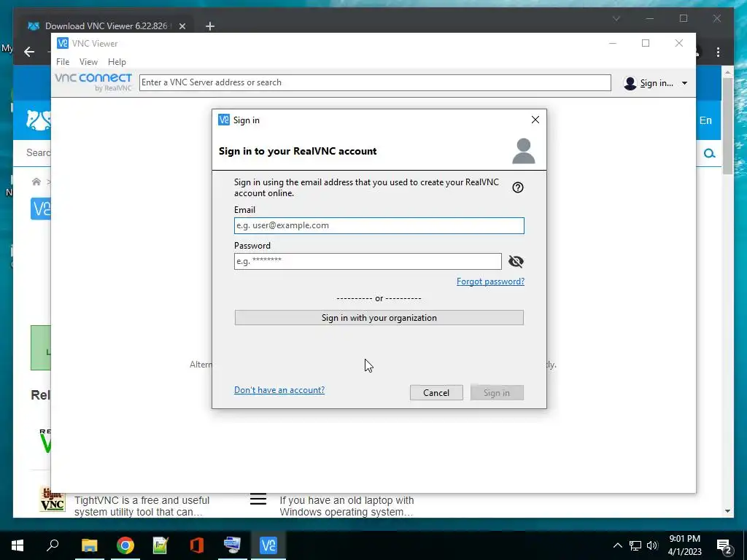
Task: Go back in the browser
Action: click(x=29, y=52)
